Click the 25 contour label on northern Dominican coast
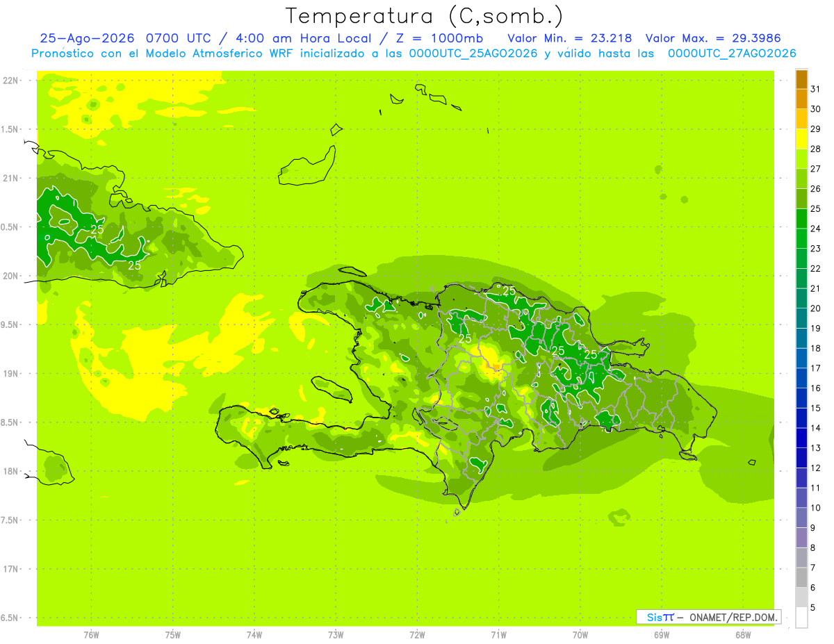The image size is (834, 644). point(509,290)
